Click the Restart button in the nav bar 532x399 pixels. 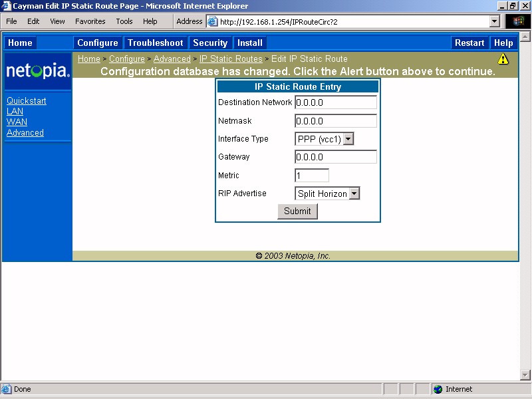[x=469, y=43]
